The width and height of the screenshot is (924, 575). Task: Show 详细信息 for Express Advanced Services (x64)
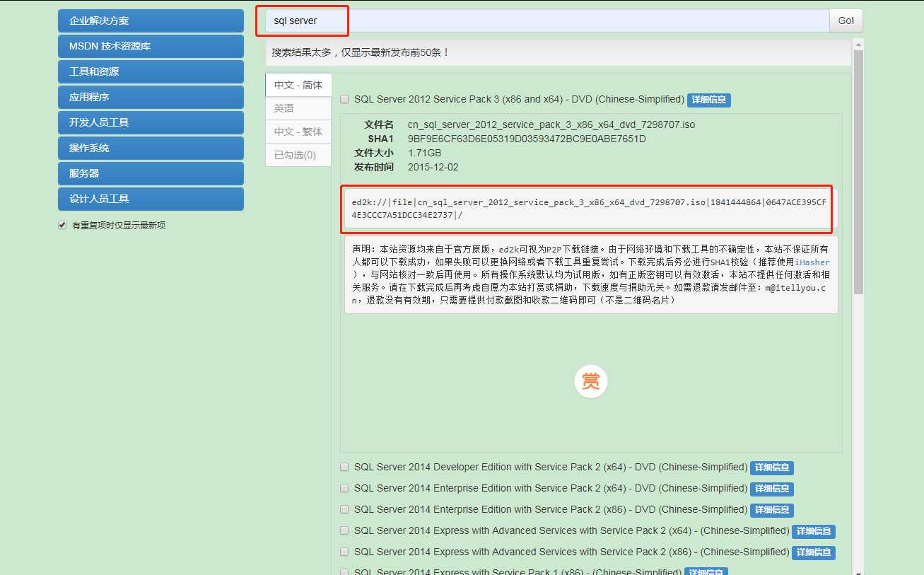pyautogui.click(x=814, y=531)
